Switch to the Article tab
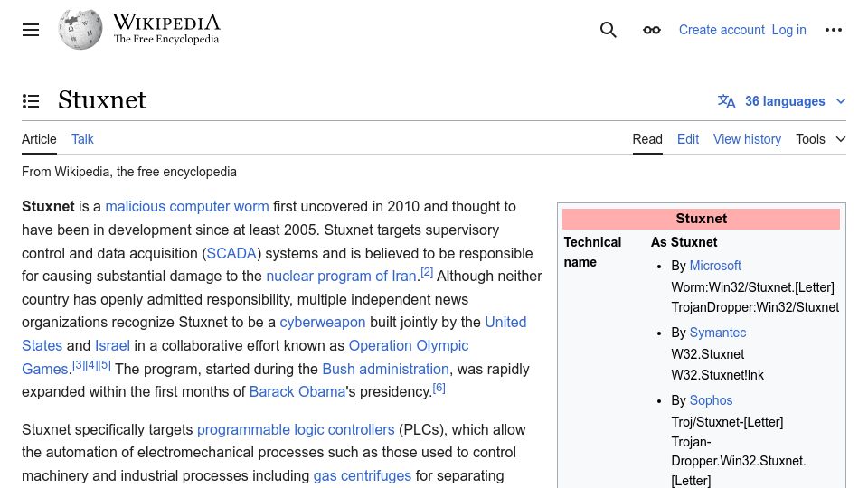The image size is (868, 488). coord(39,139)
